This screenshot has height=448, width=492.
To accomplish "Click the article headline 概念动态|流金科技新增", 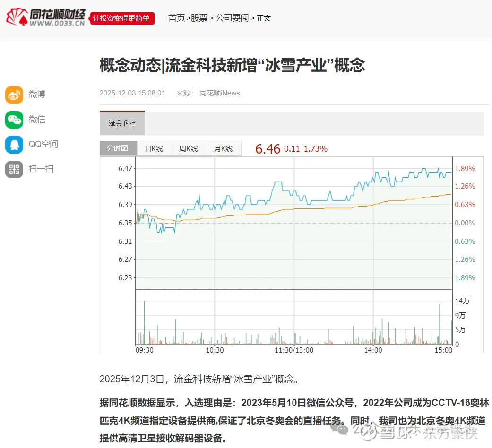I will (x=232, y=65).
